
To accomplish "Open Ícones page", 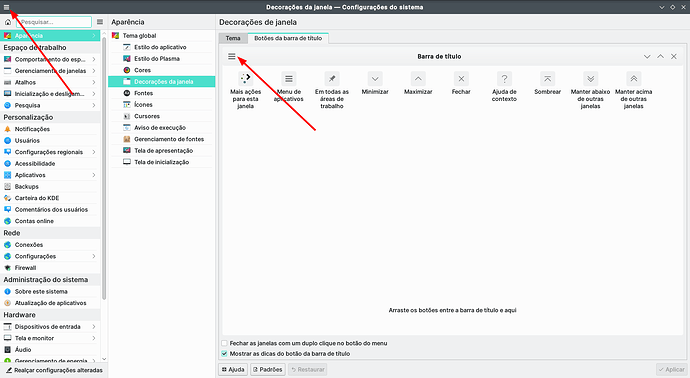I will coord(161,105).
